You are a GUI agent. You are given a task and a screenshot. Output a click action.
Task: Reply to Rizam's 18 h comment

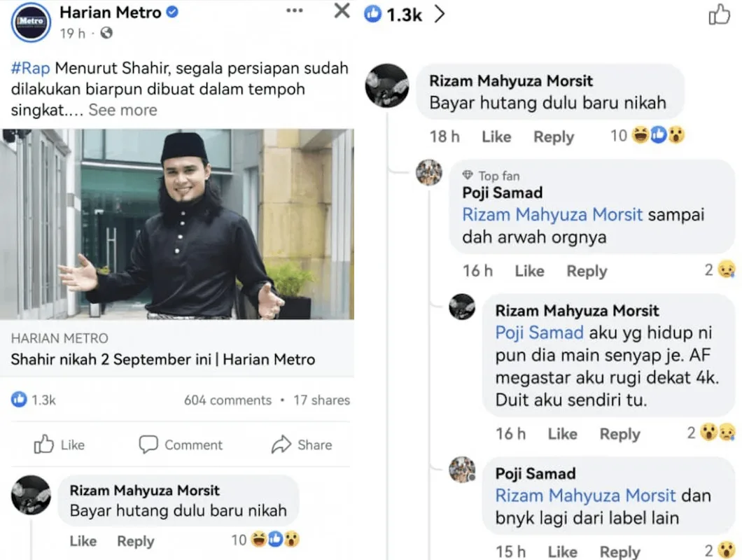point(553,136)
